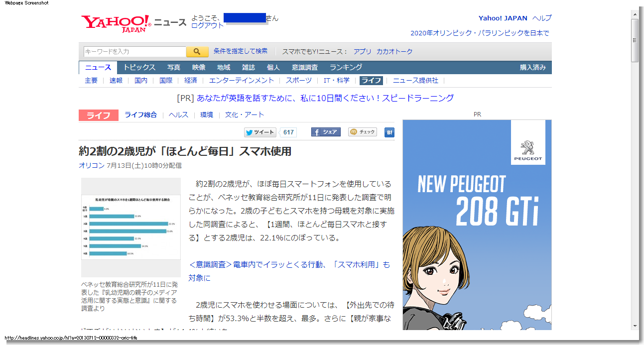Select 国際 news category
This screenshot has height=345, width=644.
coord(166,81)
